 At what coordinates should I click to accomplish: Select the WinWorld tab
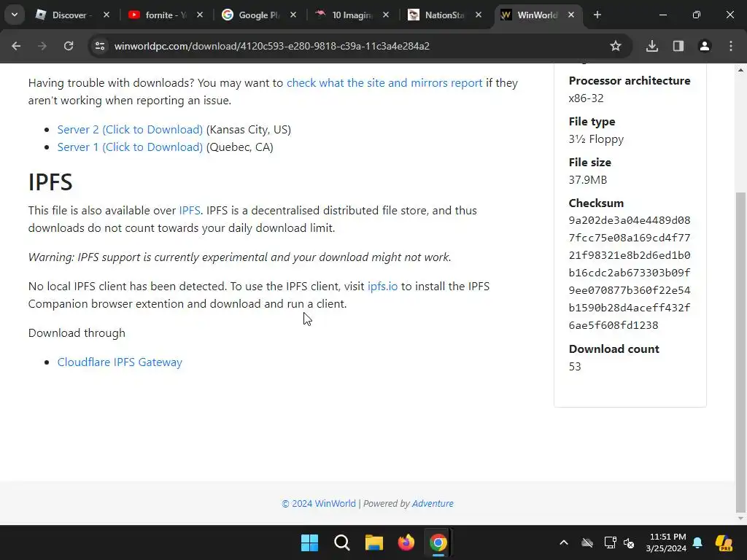coord(538,15)
